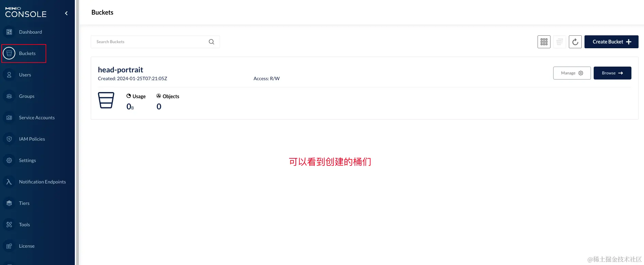644x265 pixels.
Task: Click the License icon in the sidebar
Action: 9,246
